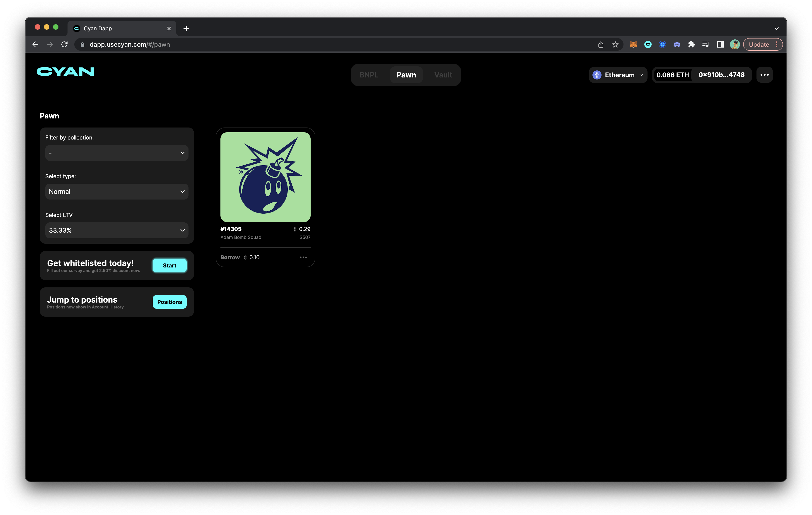Click the Discord extension icon

(677, 44)
